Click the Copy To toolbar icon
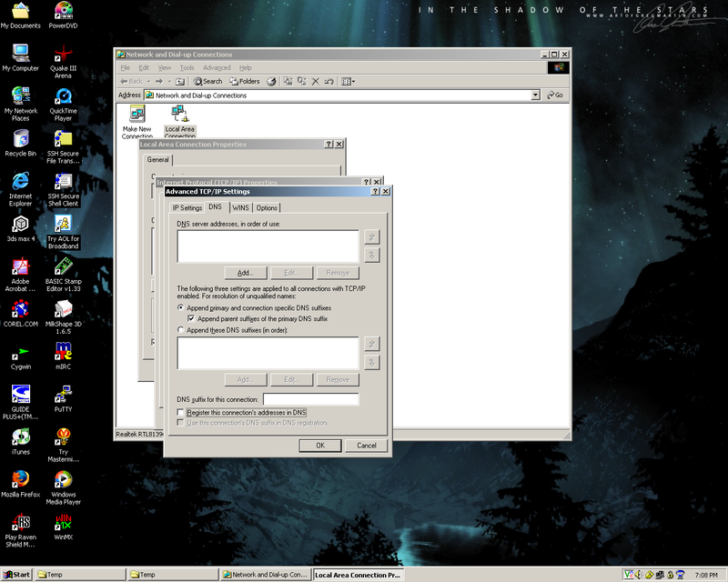Screen dimensions: 728x582 (x=302, y=82)
